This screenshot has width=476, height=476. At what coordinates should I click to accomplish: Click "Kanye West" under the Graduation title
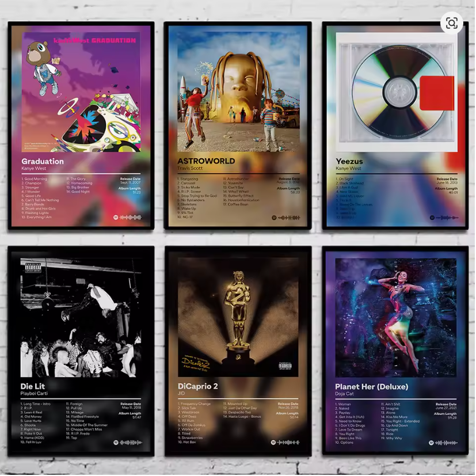point(34,168)
